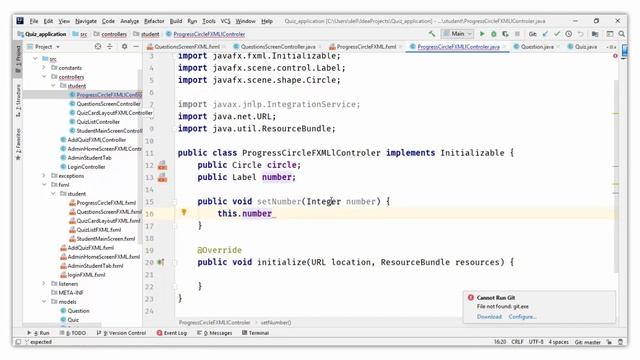Click the implements gutter icon on line 20

click(161, 262)
